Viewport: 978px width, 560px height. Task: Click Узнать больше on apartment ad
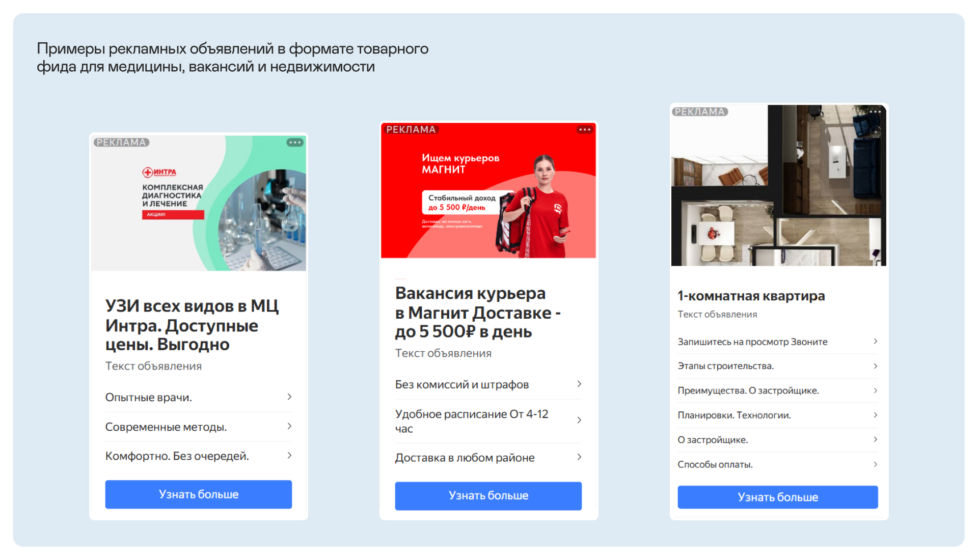pyautogui.click(x=778, y=497)
